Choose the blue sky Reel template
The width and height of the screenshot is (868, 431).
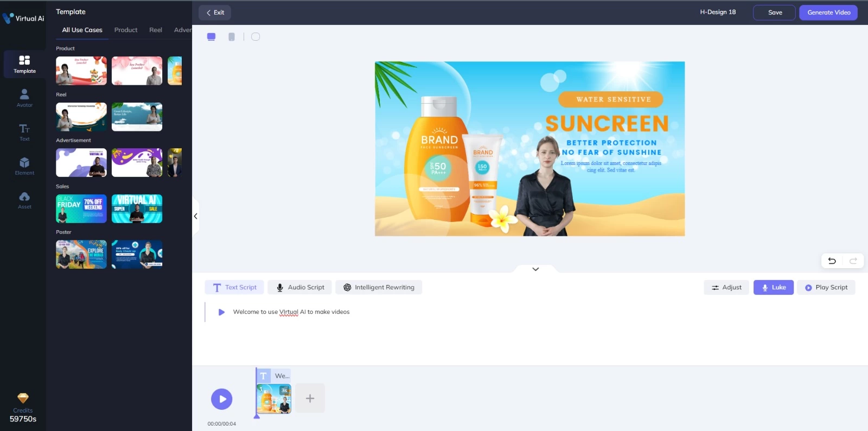(137, 117)
